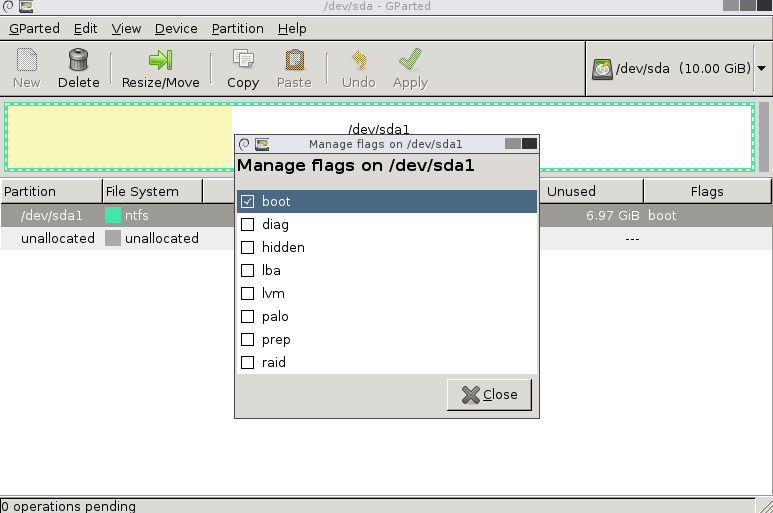This screenshot has width=773, height=513.
Task: Open the GParted menu
Action: (34, 29)
